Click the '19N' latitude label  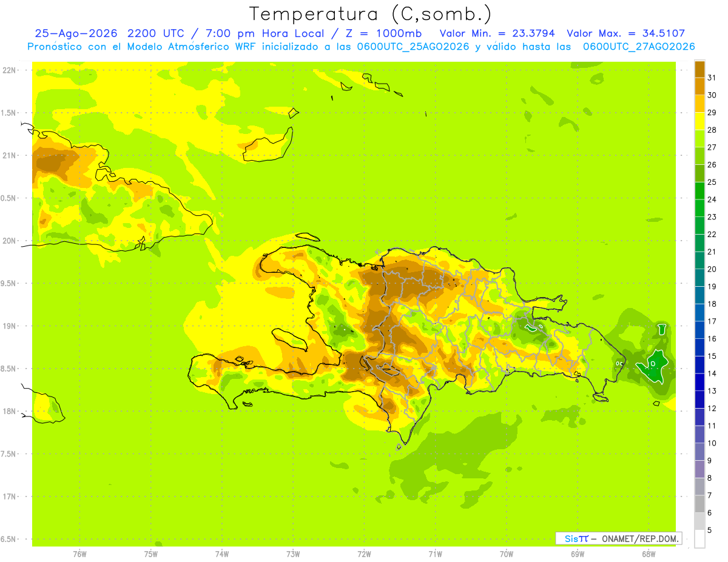pyautogui.click(x=9, y=326)
